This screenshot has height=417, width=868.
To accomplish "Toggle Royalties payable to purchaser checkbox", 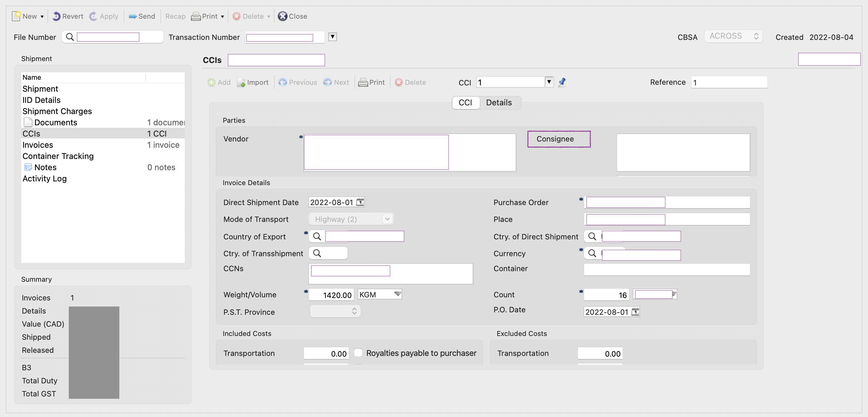I will (358, 353).
